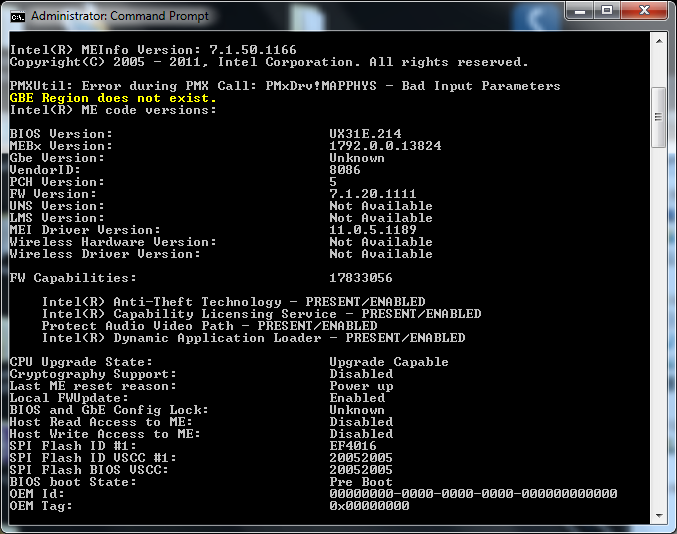Click the 'BIOS Version:' label
Viewport: 677px width, 534px height.
(x=61, y=134)
